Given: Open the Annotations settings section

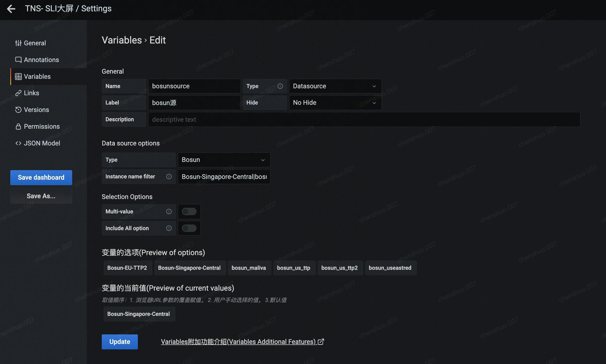Looking at the screenshot, I should pos(41,60).
